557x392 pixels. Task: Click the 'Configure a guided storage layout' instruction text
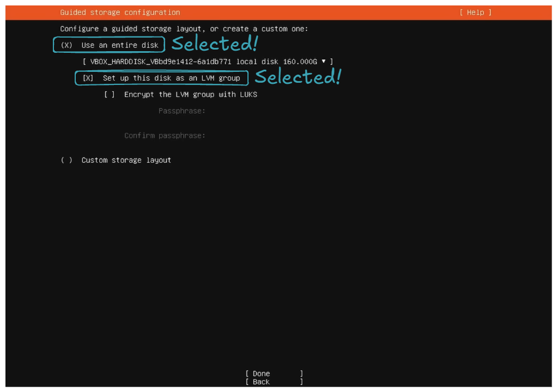tap(185, 28)
